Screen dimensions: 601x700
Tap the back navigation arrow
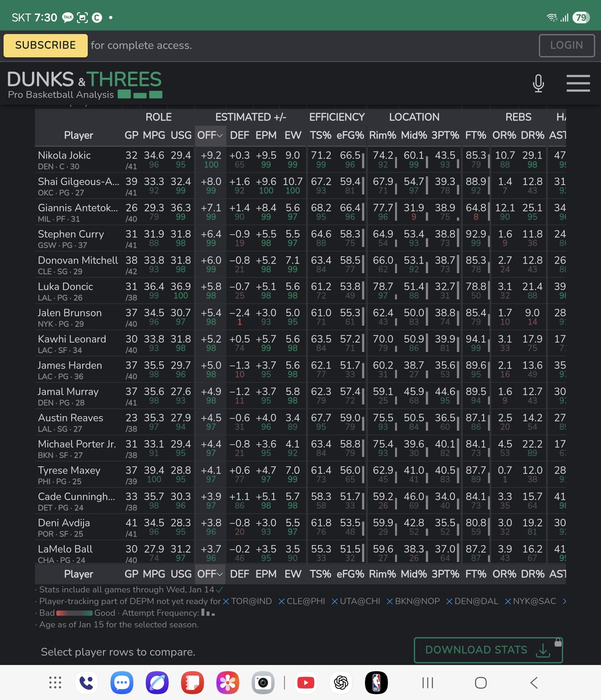coord(534,683)
